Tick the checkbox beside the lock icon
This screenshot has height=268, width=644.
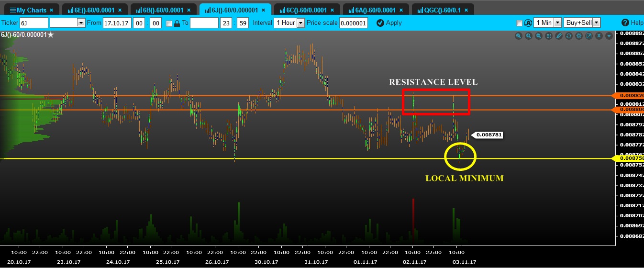(x=169, y=23)
